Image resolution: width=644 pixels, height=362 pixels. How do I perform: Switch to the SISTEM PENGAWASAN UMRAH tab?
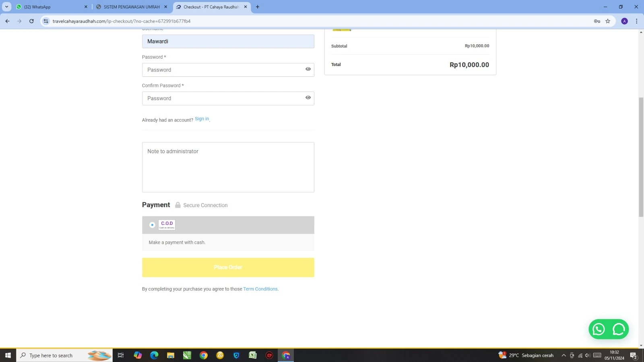point(132,7)
